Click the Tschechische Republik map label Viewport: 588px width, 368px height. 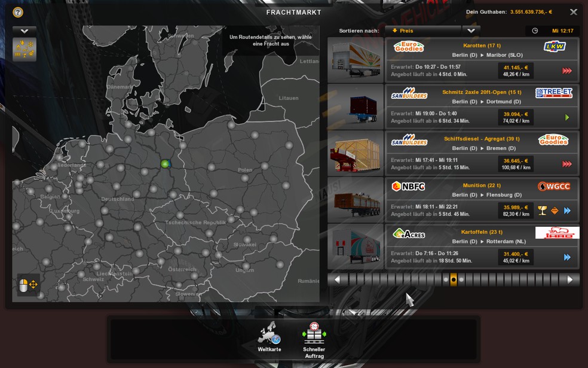pyautogui.click(x=196, y=223)
